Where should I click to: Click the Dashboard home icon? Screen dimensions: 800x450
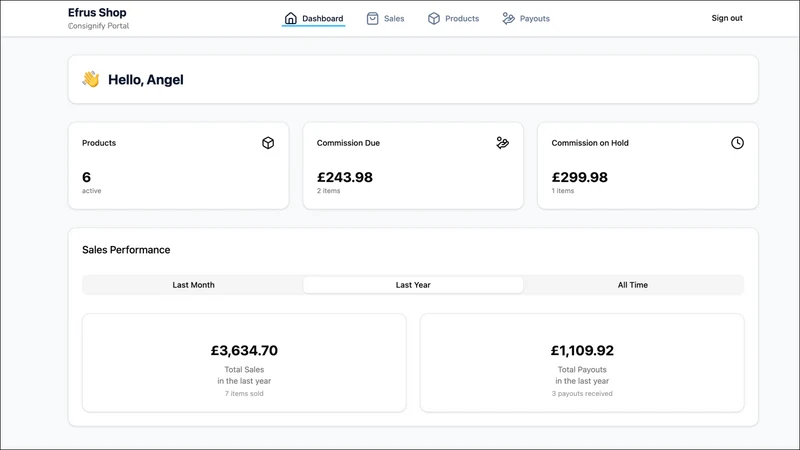tap(290, 18)
